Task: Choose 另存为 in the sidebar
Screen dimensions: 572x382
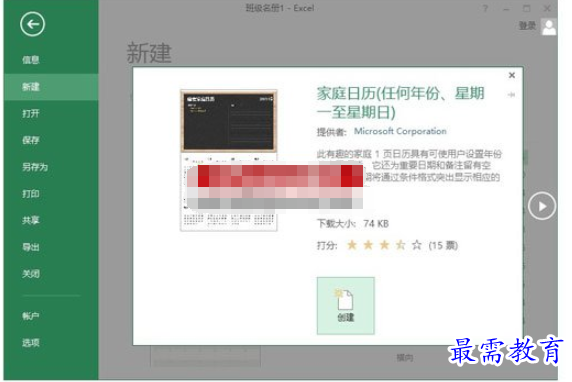Action: [x=35, y=167]
